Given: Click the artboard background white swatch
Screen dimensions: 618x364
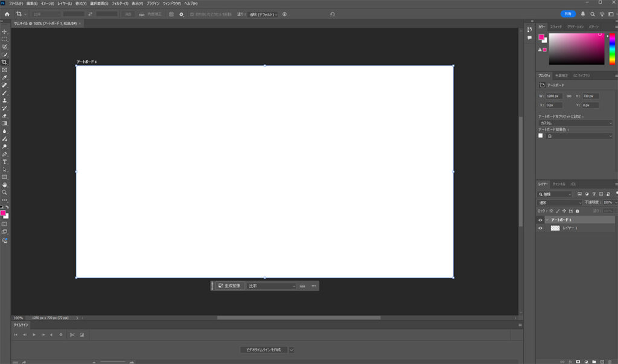Looking at the screenshot, I should 541,136.
